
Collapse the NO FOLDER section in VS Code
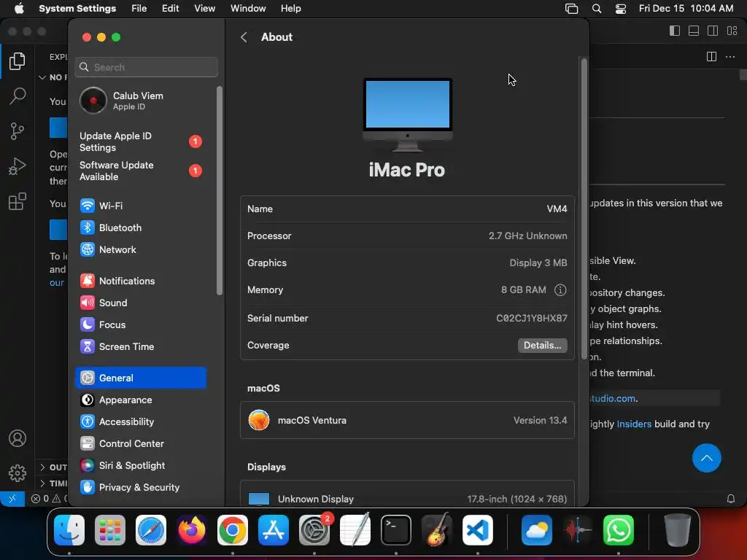[x=53, y=77]
